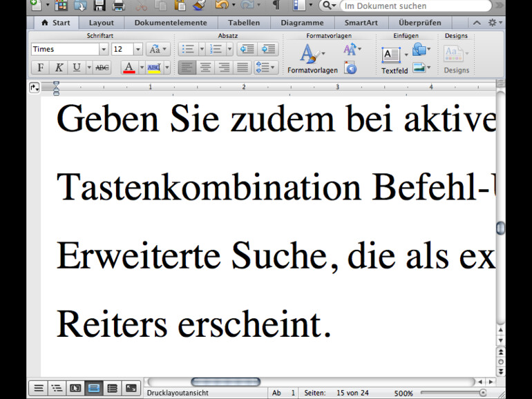Click the insert picture icon
Image resolution: width=532 pixels, height=399 pixels.
tap(421, 68)
